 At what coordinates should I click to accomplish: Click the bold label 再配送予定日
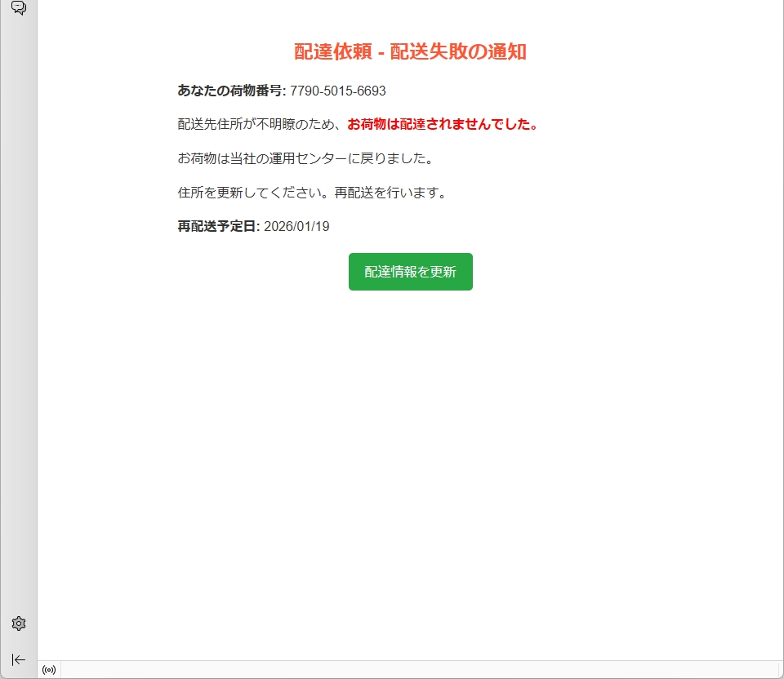click(217, 227)
